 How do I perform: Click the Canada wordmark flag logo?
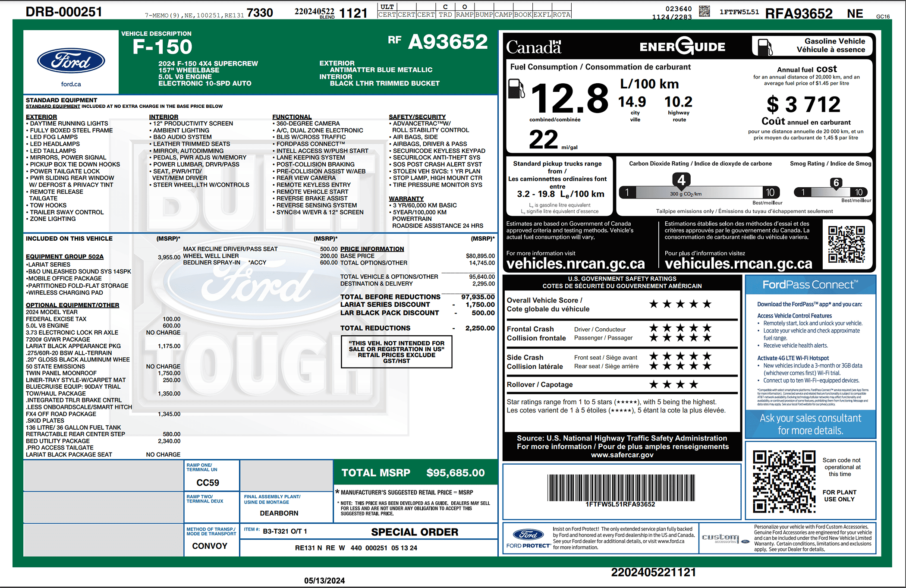[x=534, y=46]
